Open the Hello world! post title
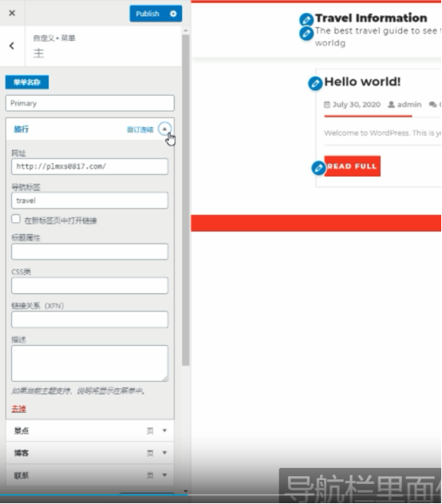 (x=362, y=81)
